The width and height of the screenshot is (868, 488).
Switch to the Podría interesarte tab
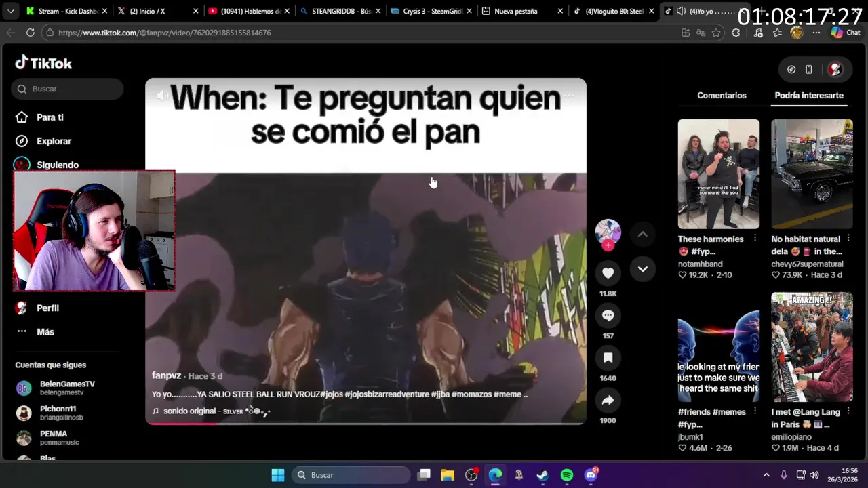pyautogui.click(x=809, y=96)
